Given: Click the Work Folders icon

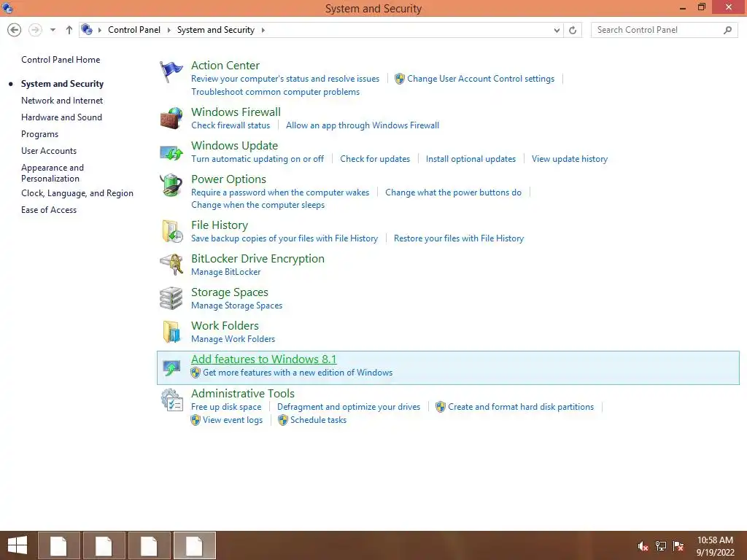Looking at the screenshot, I should 171,332.
